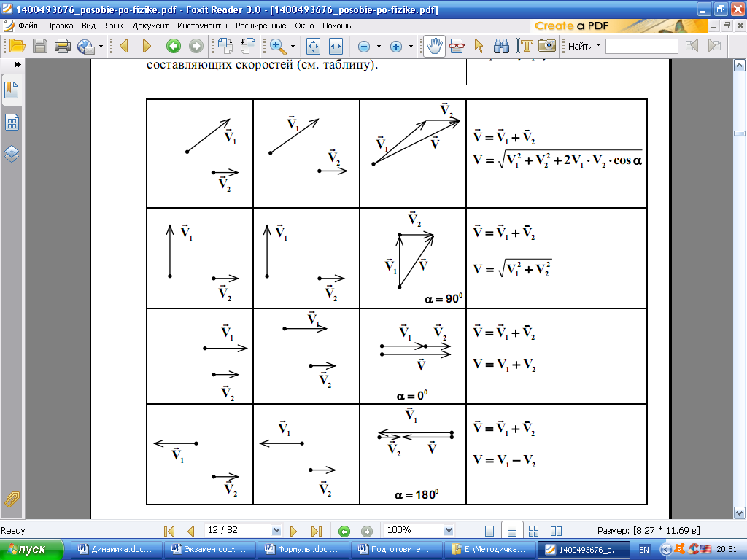Select the Hand tool

point(434,46)
